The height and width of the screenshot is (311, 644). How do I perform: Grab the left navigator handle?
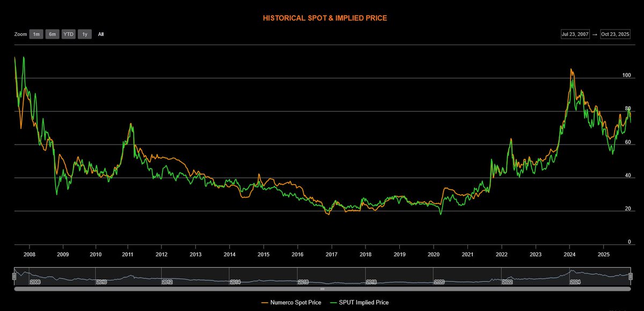(15, 276)
